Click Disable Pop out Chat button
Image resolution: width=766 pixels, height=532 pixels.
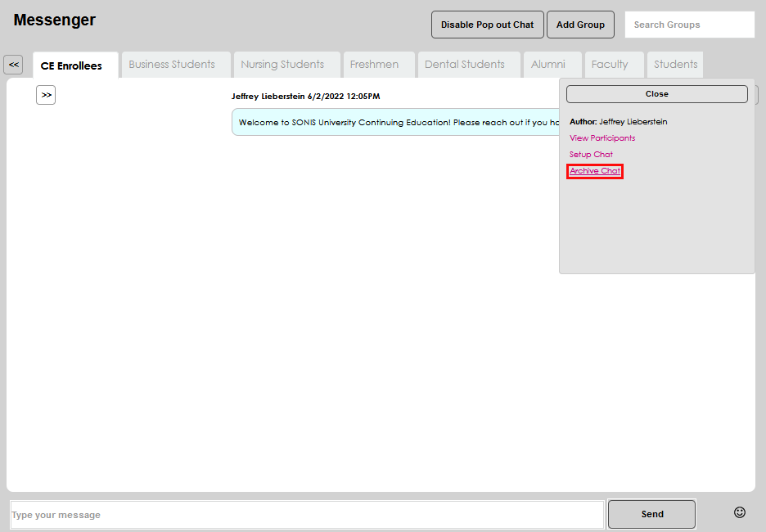(488, 25)
